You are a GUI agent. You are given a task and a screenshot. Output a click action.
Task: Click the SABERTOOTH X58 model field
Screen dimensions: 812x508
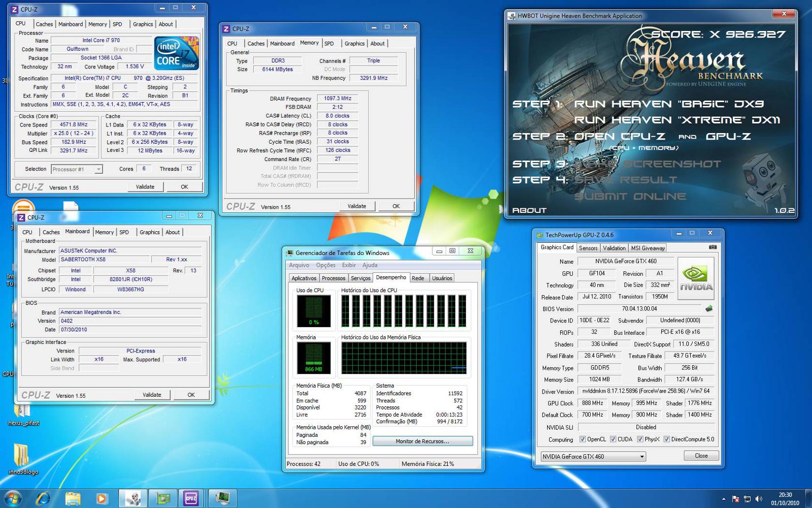[x=104, y=260]
